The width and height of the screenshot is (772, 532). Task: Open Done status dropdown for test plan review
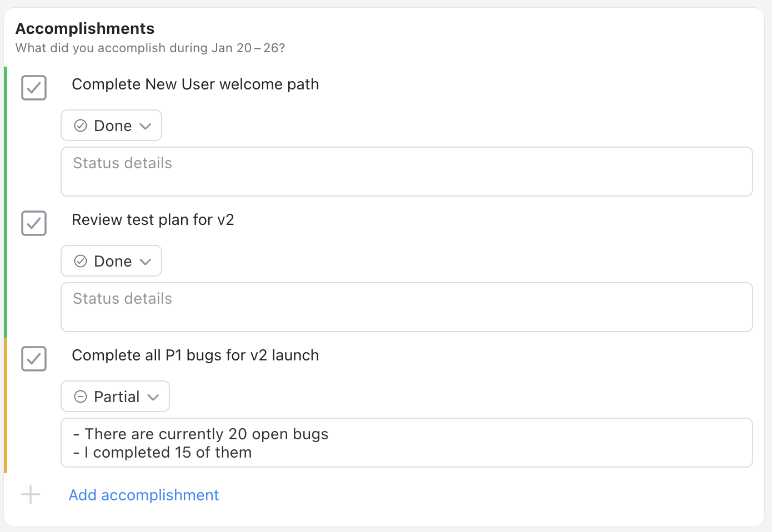111,261
